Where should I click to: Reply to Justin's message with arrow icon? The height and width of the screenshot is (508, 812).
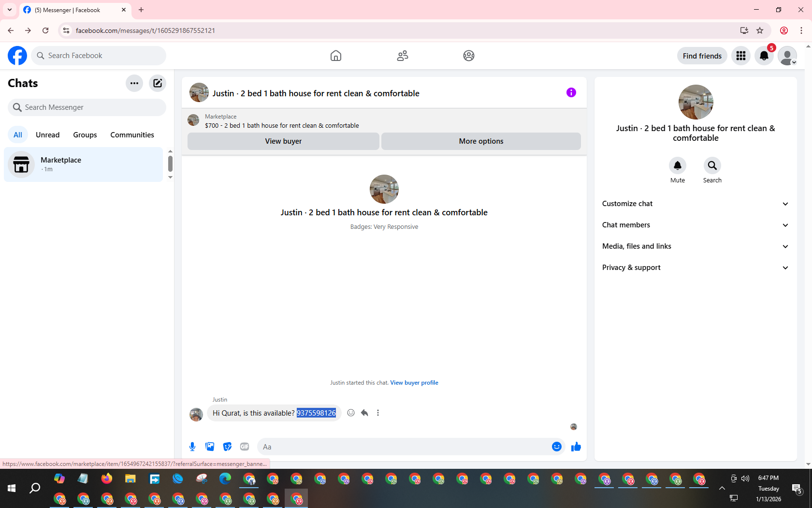(364, 413)
